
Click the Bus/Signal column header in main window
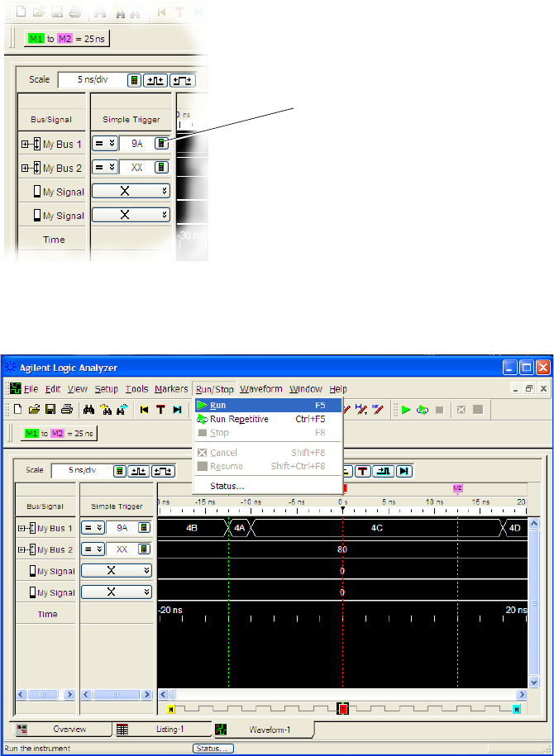pos(45,506)
